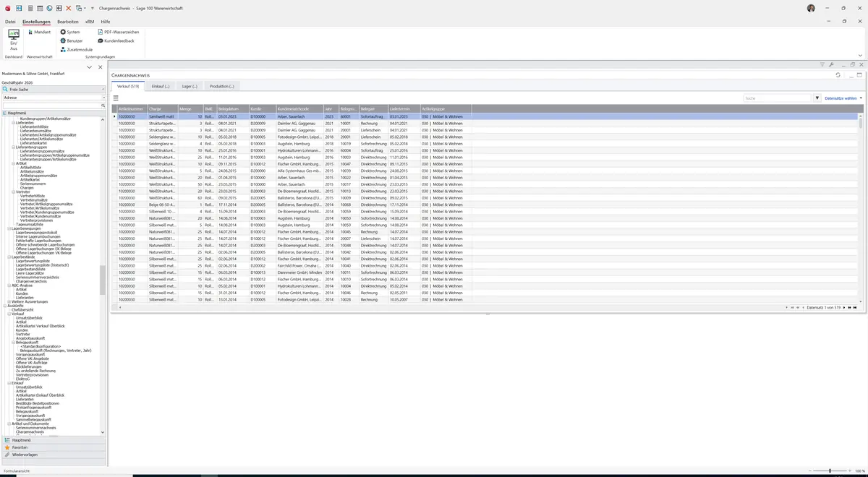Viewport: 868px width, 477px height.
Task: Click the refresh icon in Chargennachweis header
Action: pos(838,75)
